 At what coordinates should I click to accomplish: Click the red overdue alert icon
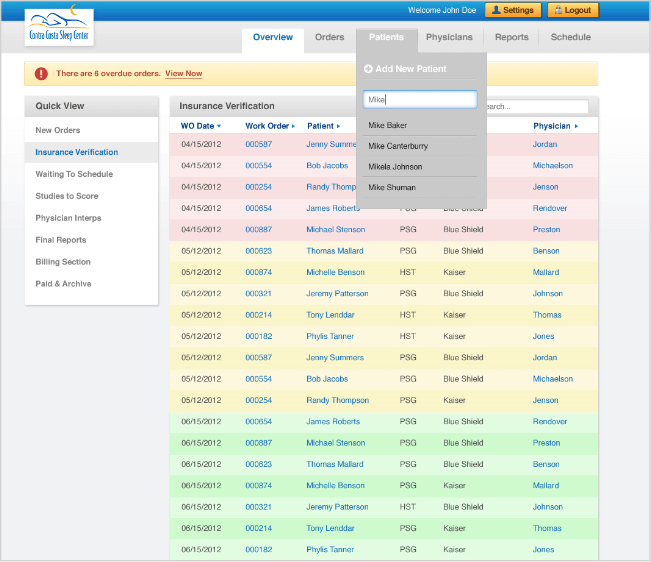click(x=41, y=73)
